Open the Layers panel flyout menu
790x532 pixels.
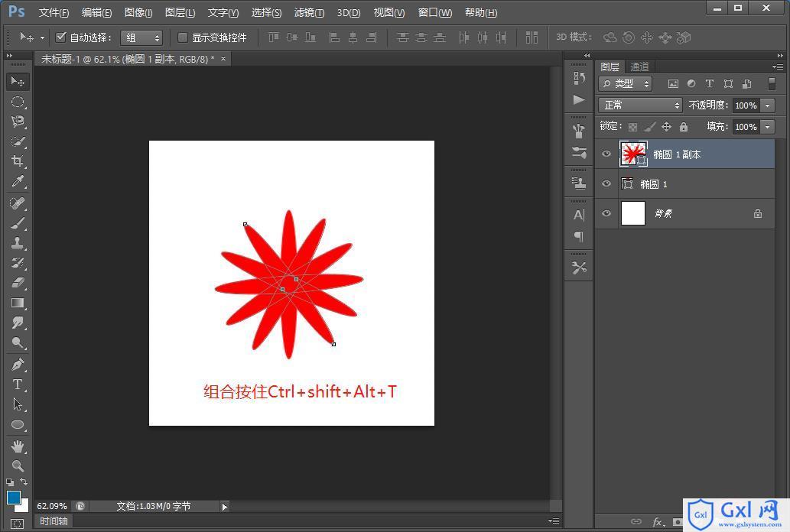point(778,66)
